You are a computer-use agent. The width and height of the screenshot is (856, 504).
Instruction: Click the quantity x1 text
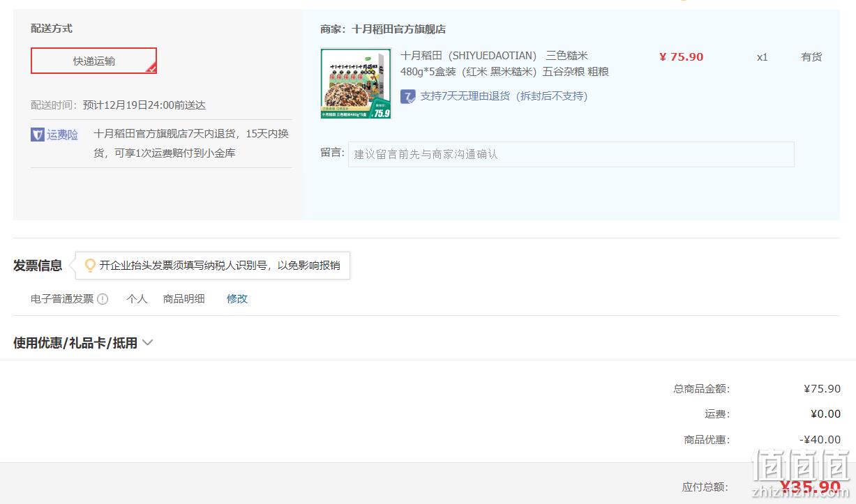[763, 57]
